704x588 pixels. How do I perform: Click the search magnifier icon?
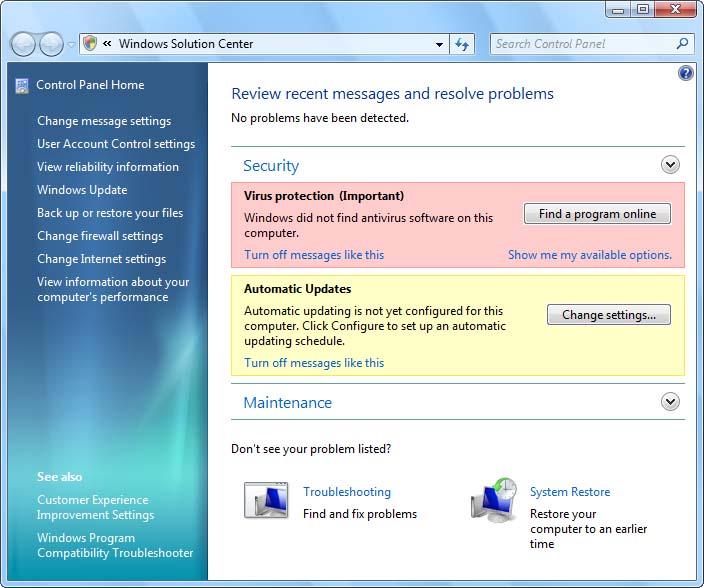[x=683, y=44]
